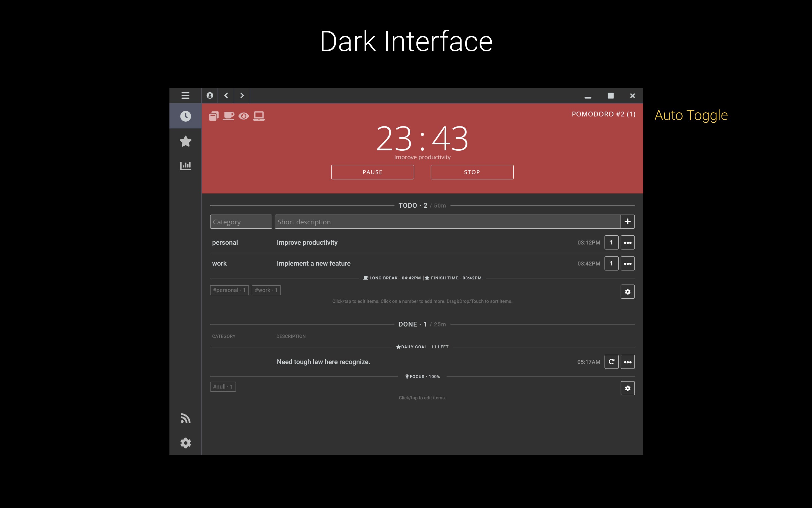Click the POMODORO #2 (1) label
The height and width of the screenshot is (508, 812).
pyautogui.click(x=603, y=114)
